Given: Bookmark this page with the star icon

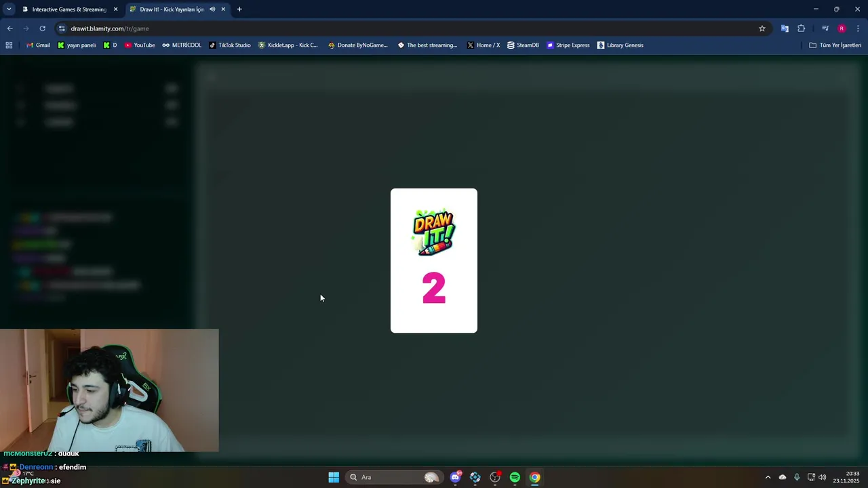Looking at the screenshot, I should pos(762,28).
